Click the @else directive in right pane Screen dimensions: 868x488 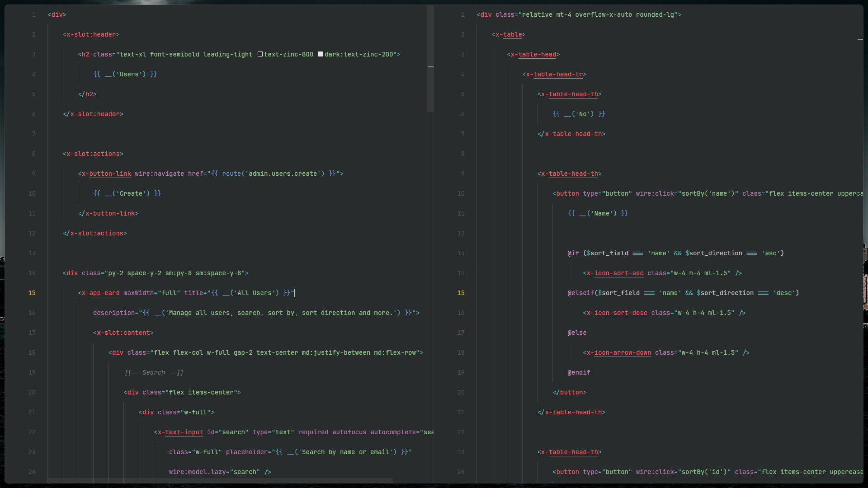pyautogui.click(x=577, y=333)
